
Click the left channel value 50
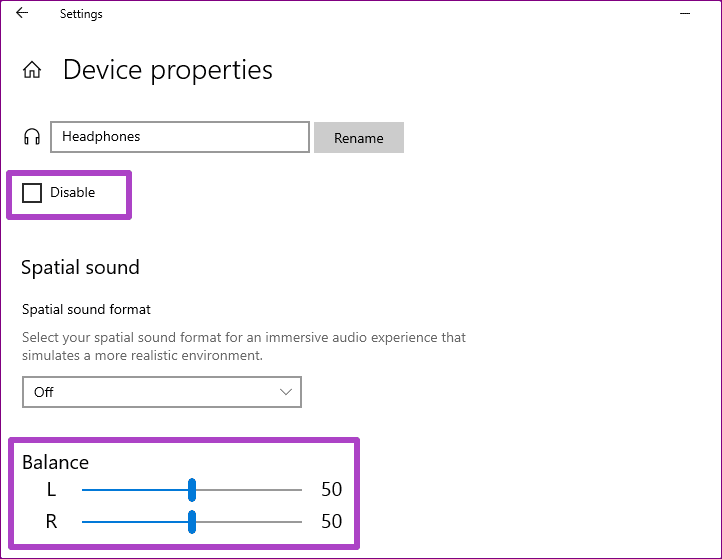(332, 489)
